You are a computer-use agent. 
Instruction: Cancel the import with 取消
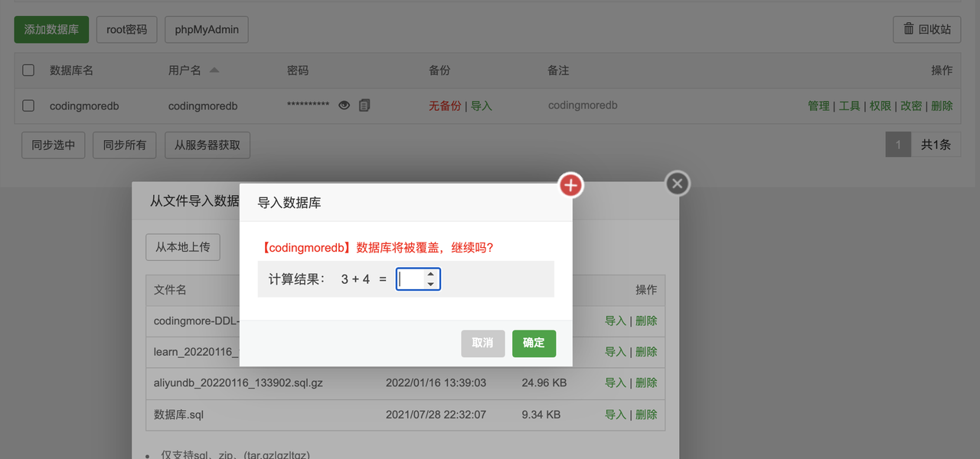click(482, 343)
